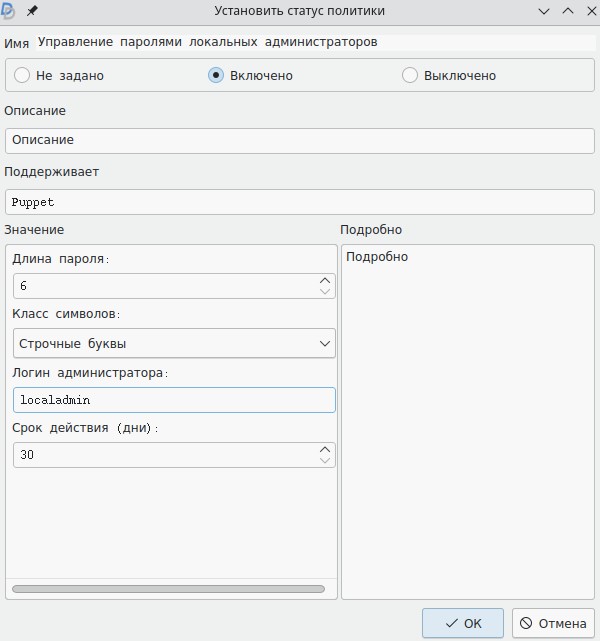Click the pin window icon
The width and height of the screenshot is (600, 641).
[x=32, y=10]
